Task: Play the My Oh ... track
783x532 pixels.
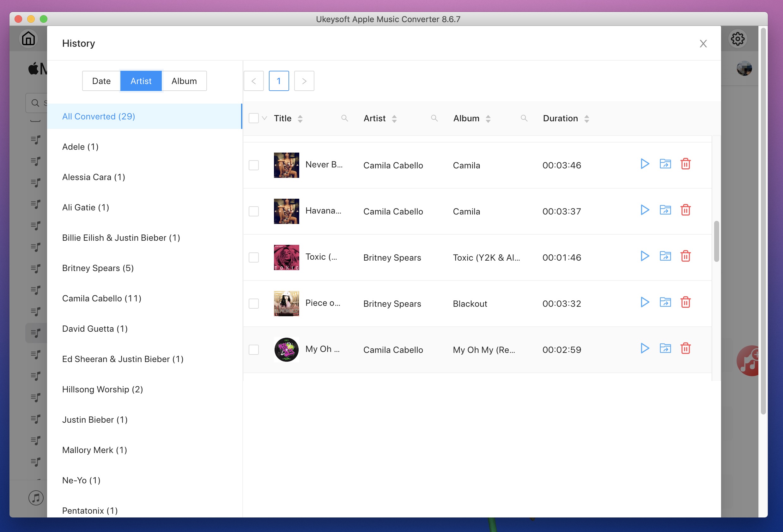Action: pyautogui.click(x=645, y=349)
